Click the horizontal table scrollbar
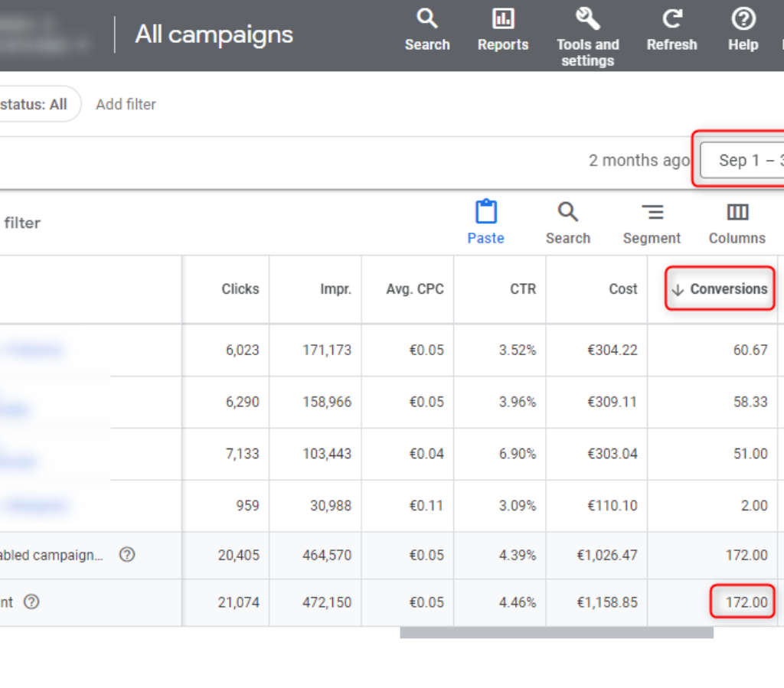The height and width of the screenshot is (688, 784). 557,633
